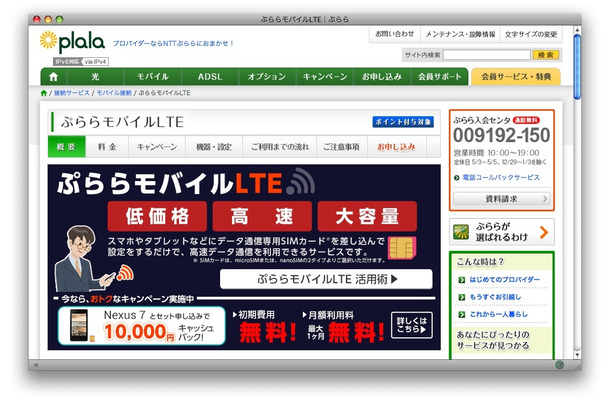The height and width of the screenshot is (400, 610).
Task: Click the 009192-150 phone number text
Action: (501, 135)
